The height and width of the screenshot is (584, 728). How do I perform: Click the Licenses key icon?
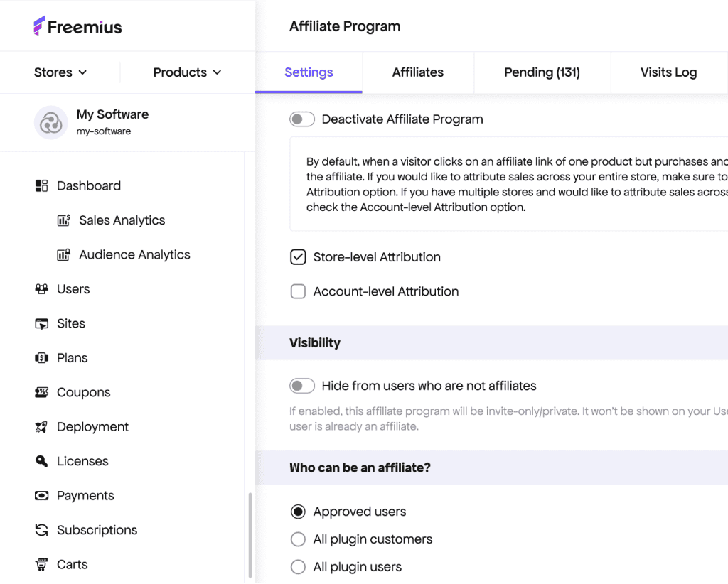(41, 461)
